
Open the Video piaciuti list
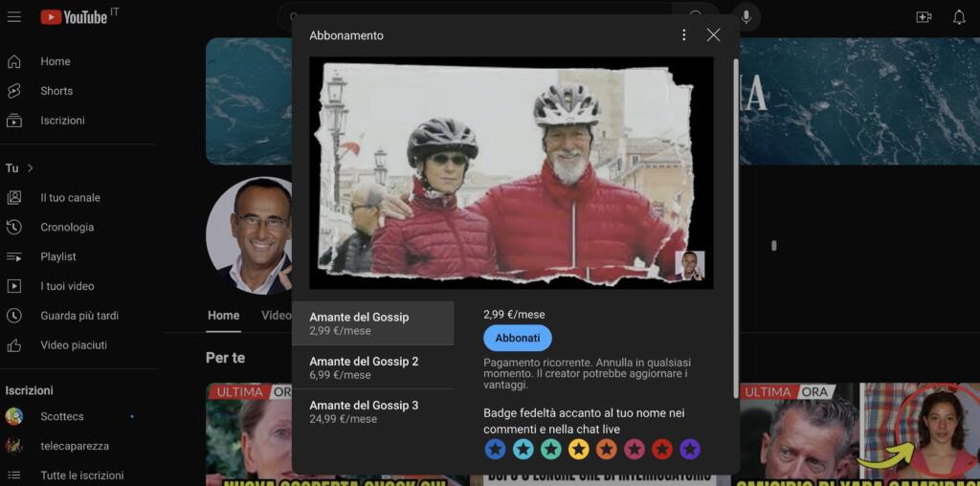74,345
